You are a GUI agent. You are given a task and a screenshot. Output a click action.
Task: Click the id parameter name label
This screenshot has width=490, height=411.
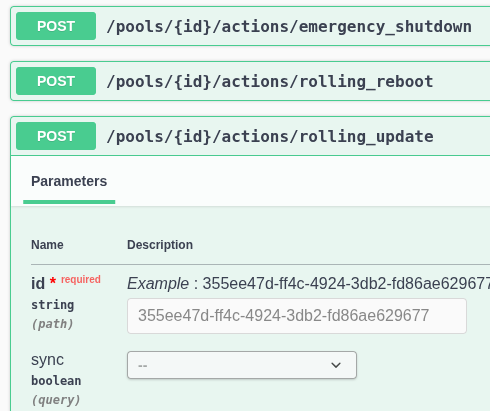pos(38,284)
